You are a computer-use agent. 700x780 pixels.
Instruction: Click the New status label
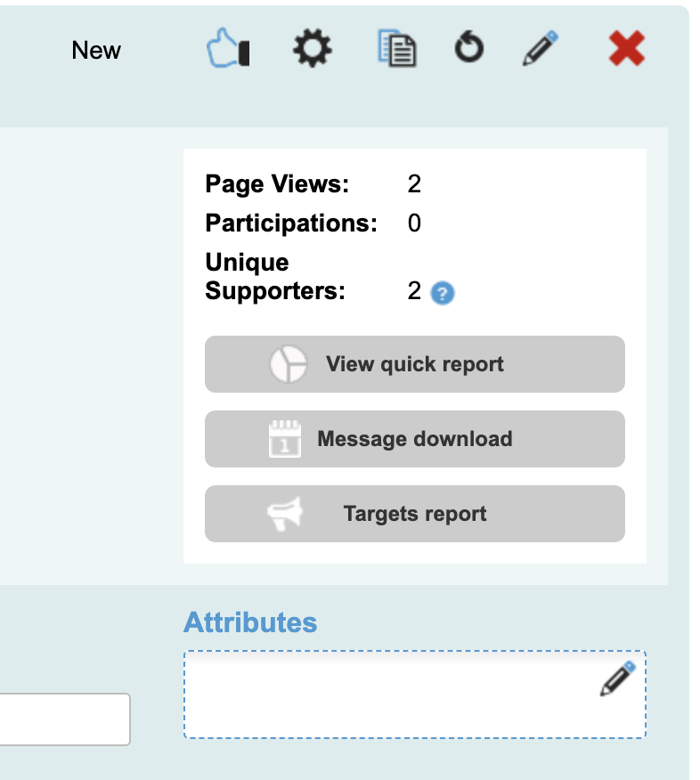[x=96, y=51]
